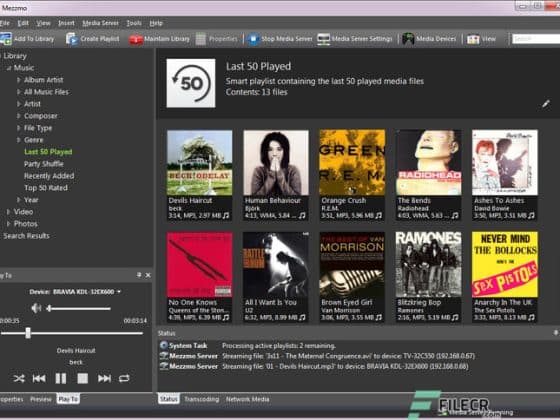
Task: Open the Help menu
Action: (x=156, y=23)
